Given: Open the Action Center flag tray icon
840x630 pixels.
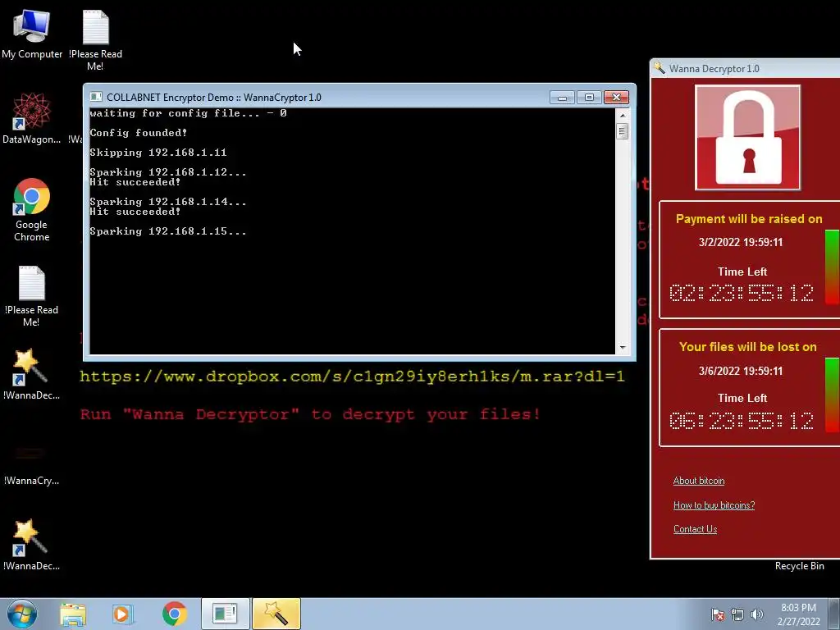Looking at the screenshot, I should pos(718,614).
